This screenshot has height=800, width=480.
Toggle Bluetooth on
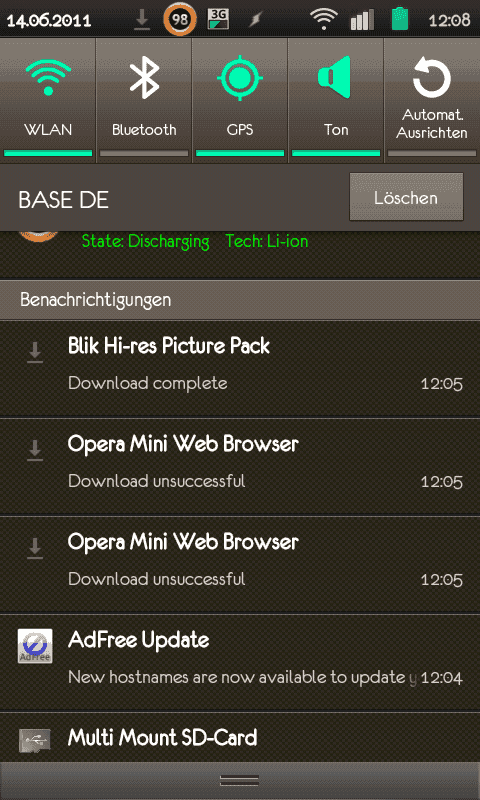pos(144,101)
